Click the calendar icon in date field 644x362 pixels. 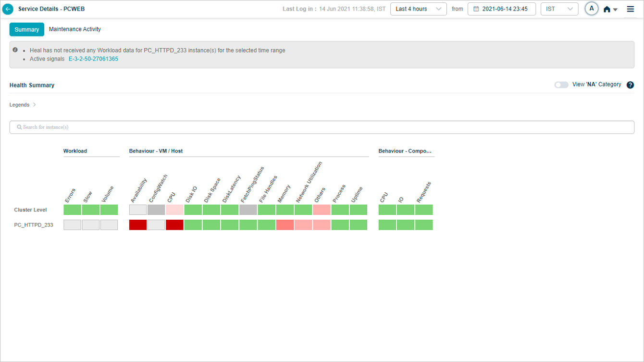(476, 9)
